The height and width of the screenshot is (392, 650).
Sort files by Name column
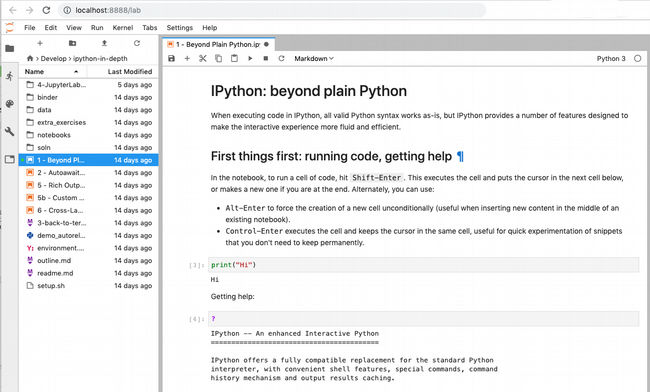[x=53, y=72]
